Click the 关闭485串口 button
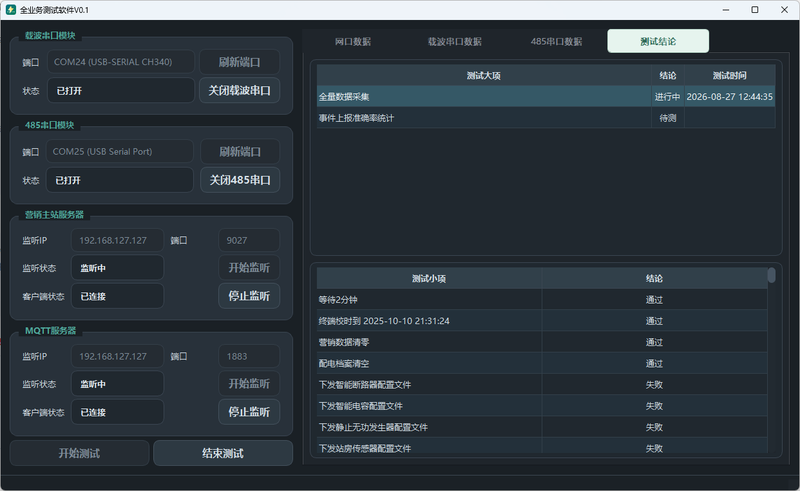Screen dimensions: 800x491 (240, 180)
